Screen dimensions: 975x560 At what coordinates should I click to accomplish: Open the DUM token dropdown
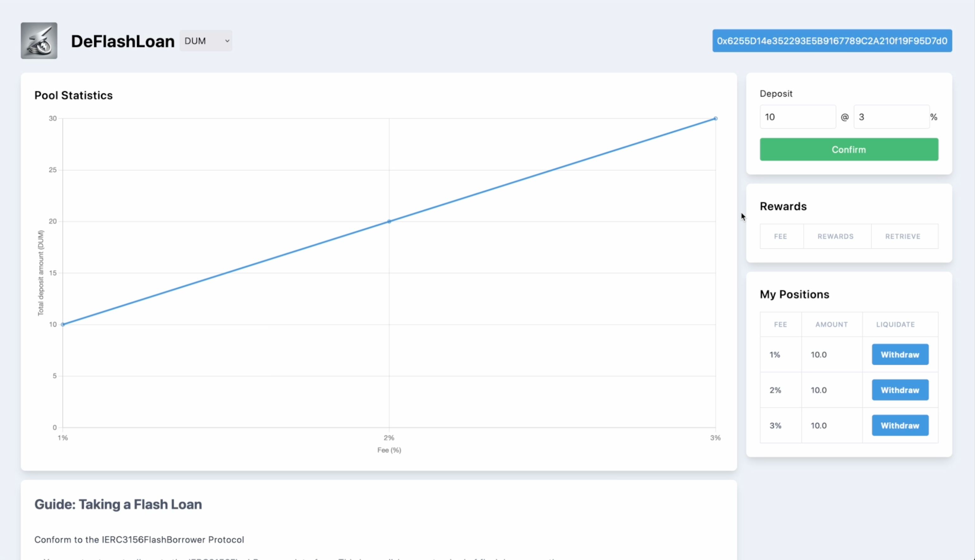click(206, 41)
